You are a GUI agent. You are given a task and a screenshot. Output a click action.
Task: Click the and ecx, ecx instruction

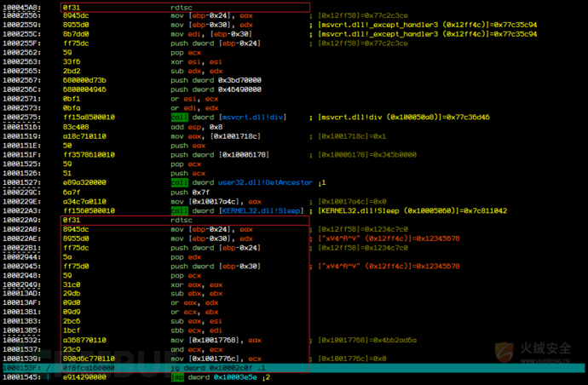tap(197, 349)
